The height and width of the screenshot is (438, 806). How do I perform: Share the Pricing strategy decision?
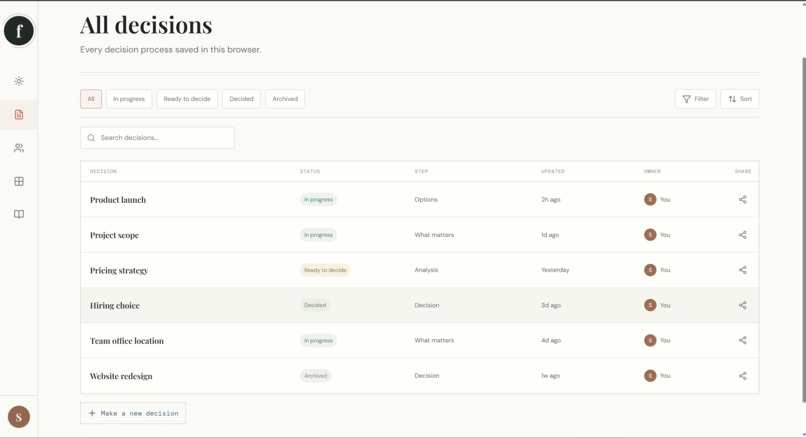pyautogui.click(x=743, y=270)
